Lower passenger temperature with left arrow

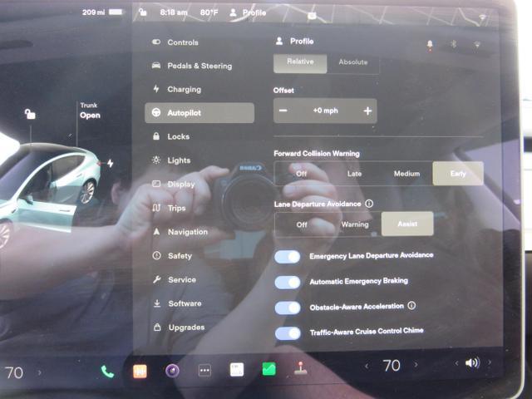[367, 366]
